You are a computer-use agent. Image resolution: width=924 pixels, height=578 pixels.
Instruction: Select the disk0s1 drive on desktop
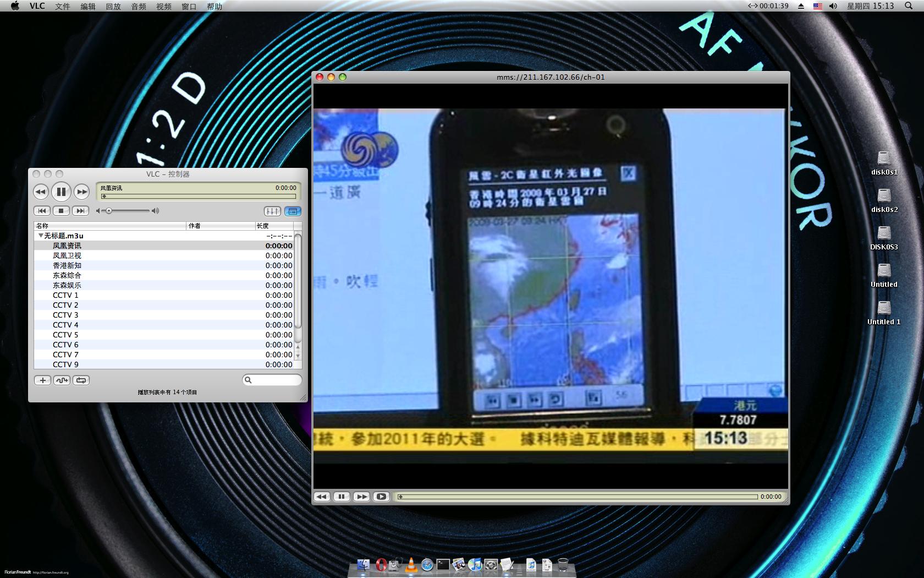click(x=884, y=163)
